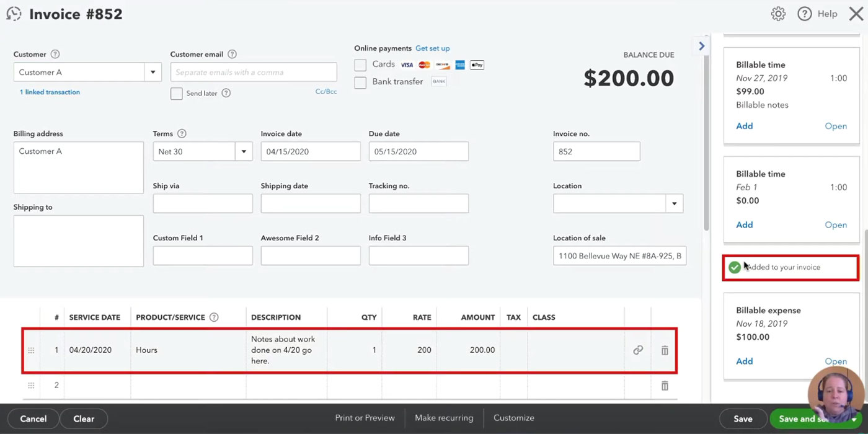This screenshot has width=868, height=434.
Task: Click the Apple Pay icon
Action: click(x=477, y=65)
